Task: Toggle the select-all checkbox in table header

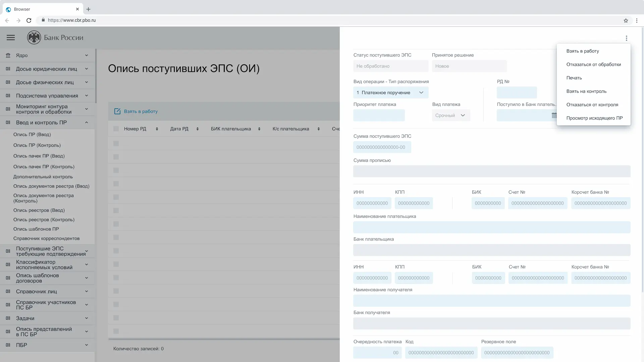Action: 116,129
